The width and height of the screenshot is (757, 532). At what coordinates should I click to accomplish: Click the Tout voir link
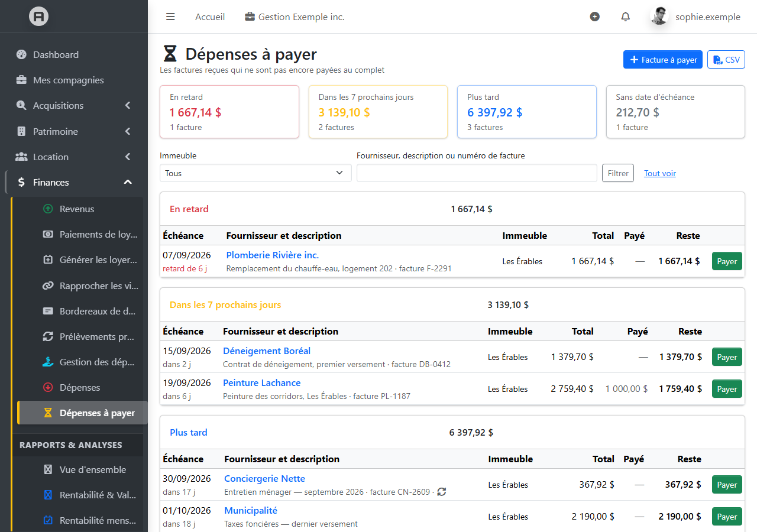click(x=660, y=173)
